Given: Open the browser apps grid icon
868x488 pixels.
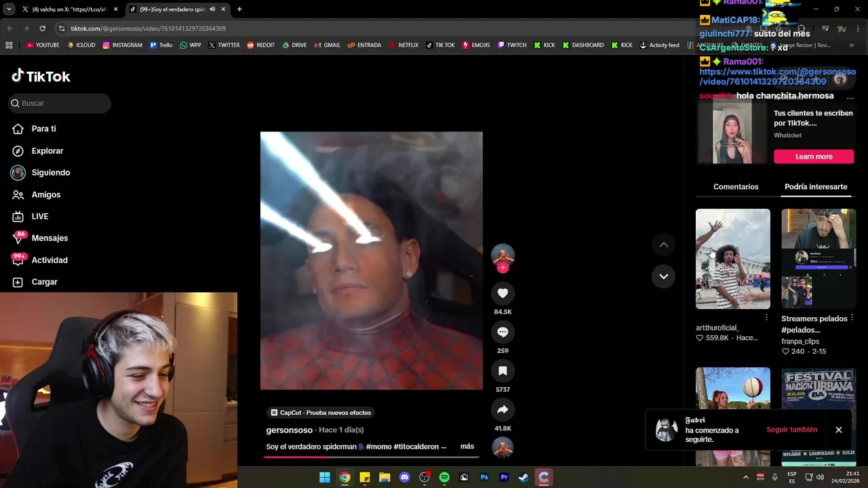Looking at the screenshot, I should 9,45.
